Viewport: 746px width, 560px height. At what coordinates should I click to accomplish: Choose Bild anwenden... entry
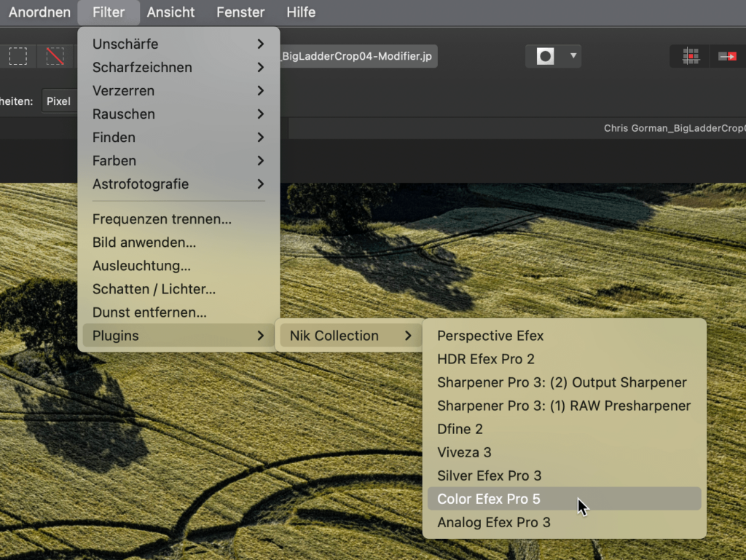(x=178, y=242)
